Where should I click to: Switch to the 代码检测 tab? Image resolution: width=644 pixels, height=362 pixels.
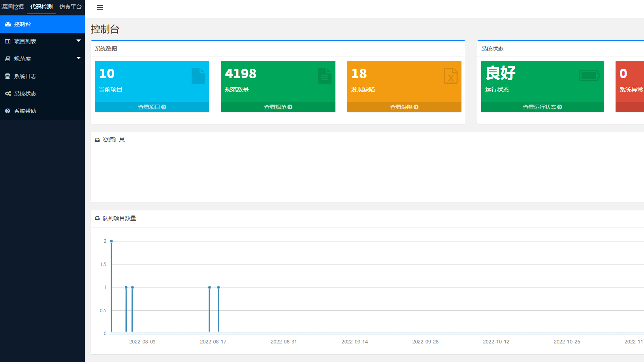click(41, 7)
